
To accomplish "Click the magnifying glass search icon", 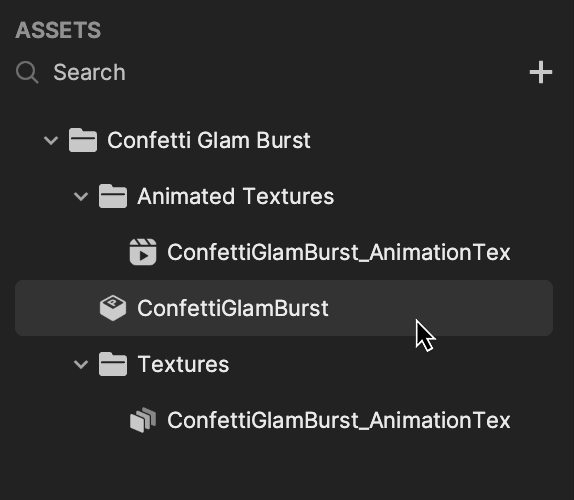I will [27, 72].
